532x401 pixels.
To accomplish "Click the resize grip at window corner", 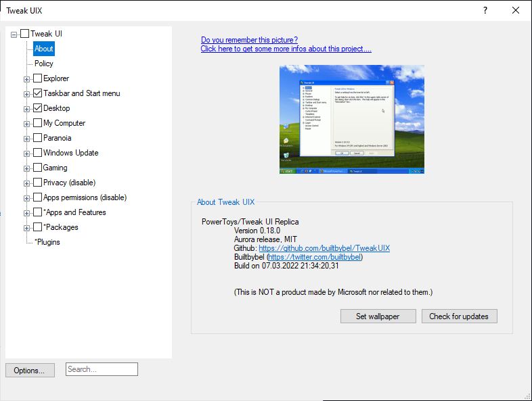I will (528, 397).
